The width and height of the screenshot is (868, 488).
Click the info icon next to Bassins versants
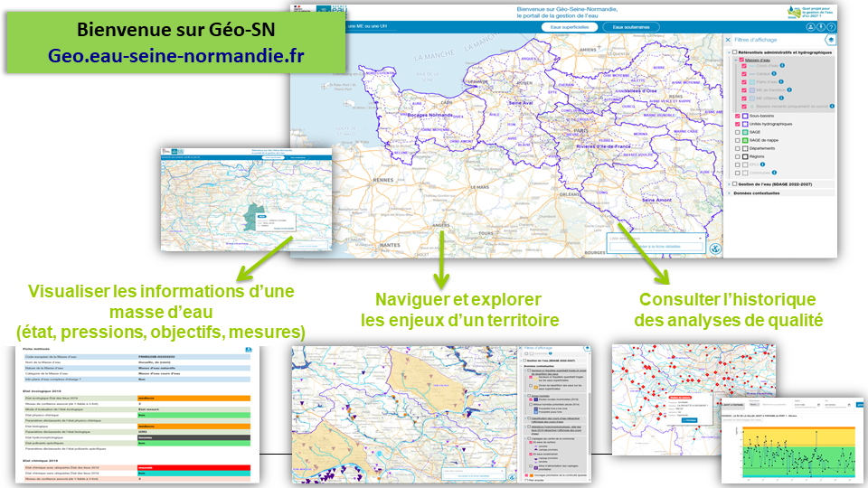tap(832, 107)
